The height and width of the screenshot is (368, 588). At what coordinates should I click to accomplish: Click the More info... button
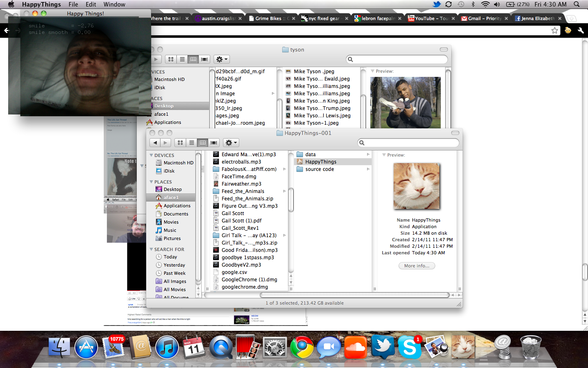point(417,266)
